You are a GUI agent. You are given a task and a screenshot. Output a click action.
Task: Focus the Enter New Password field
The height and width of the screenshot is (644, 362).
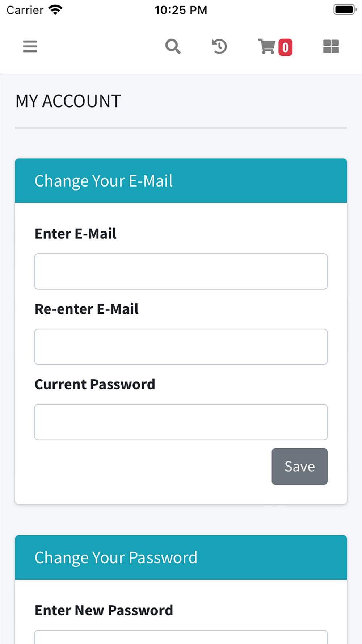pyautogui.click(x=181, y=637)
